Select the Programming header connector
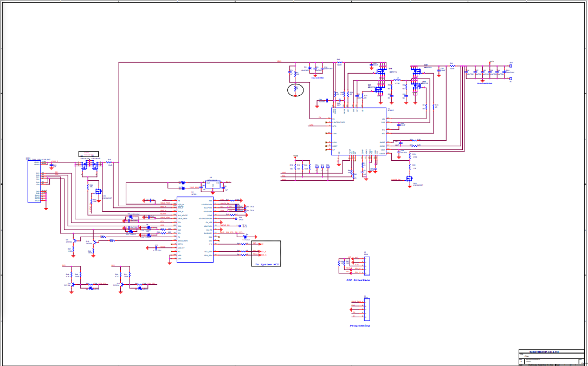This screenshot has height=366, width=588. pyautogui.click(x=367, y=309)
